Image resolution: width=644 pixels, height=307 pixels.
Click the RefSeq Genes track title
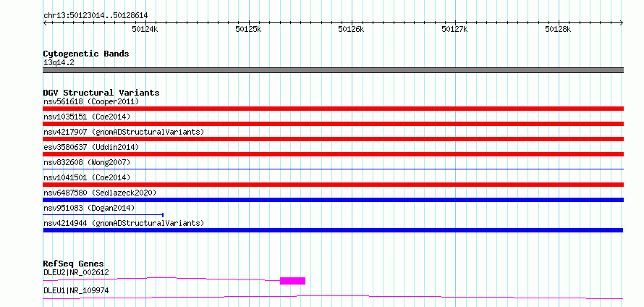[x=74, y=264]
